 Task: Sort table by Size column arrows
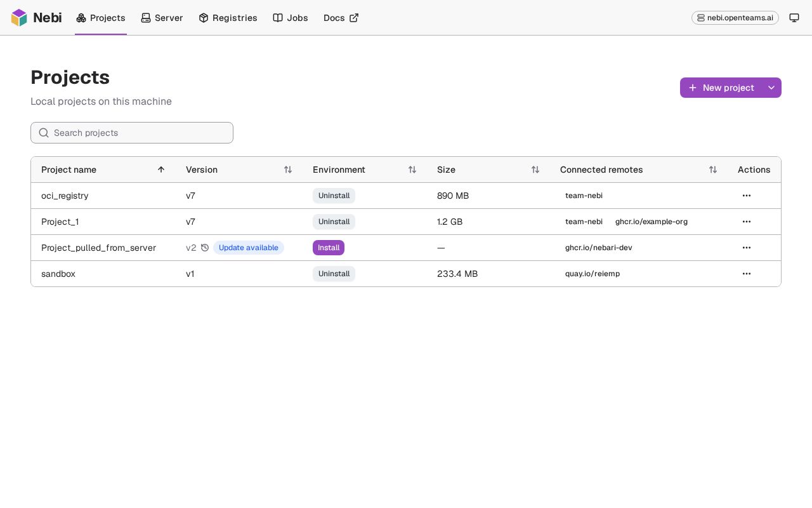535,170
